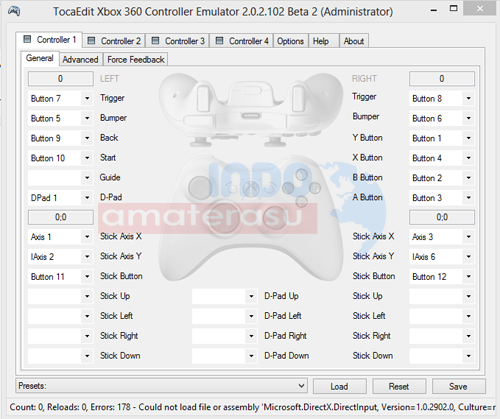Open the right Stick Up dropdown
Viewport: 500px width, 419px height.
coord(442,296)
